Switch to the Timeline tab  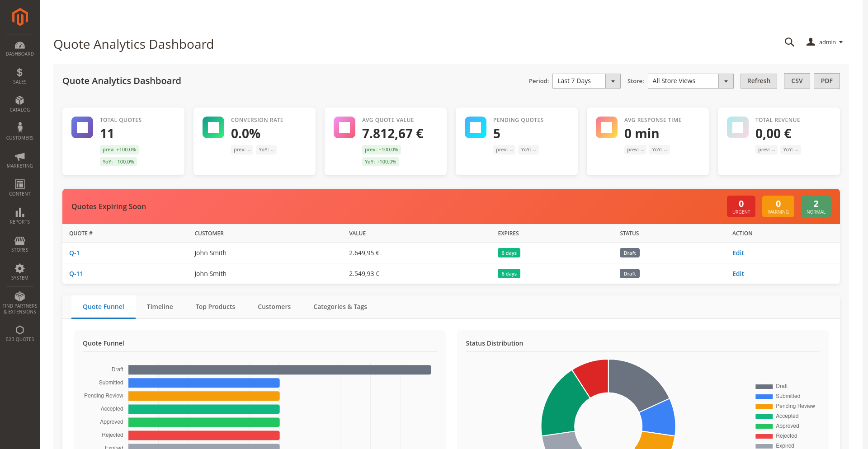click(160, 307)
